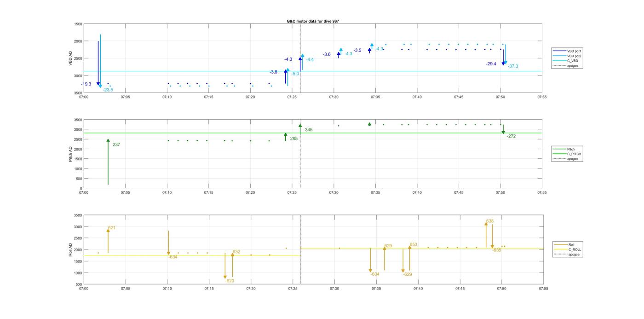Click the "-5.0" VBD data label
This screenshot has width=644, height=319.
(295, 74)
